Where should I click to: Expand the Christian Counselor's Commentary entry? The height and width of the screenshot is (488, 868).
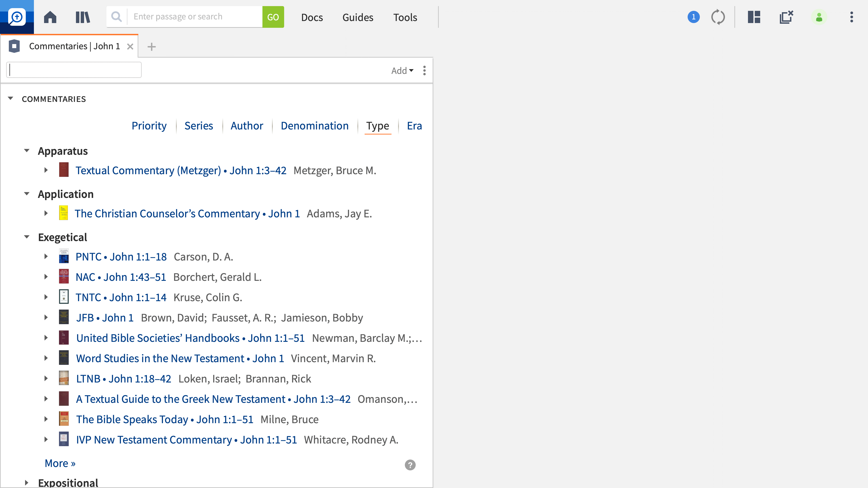pyautogui.click(x=46, y=213)
